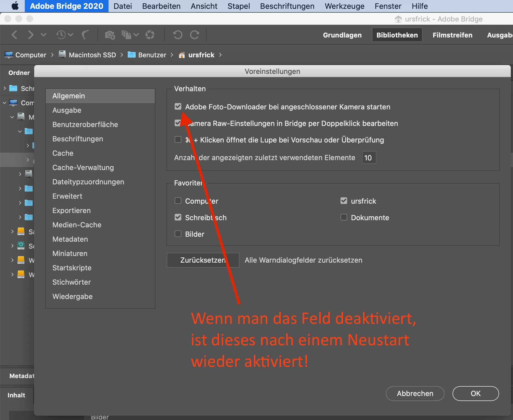The image size is (513, 420).
Task: Toggle Camera Raw-Einstellungen per Doppelklick checkbox
Action: click(178, 123)
